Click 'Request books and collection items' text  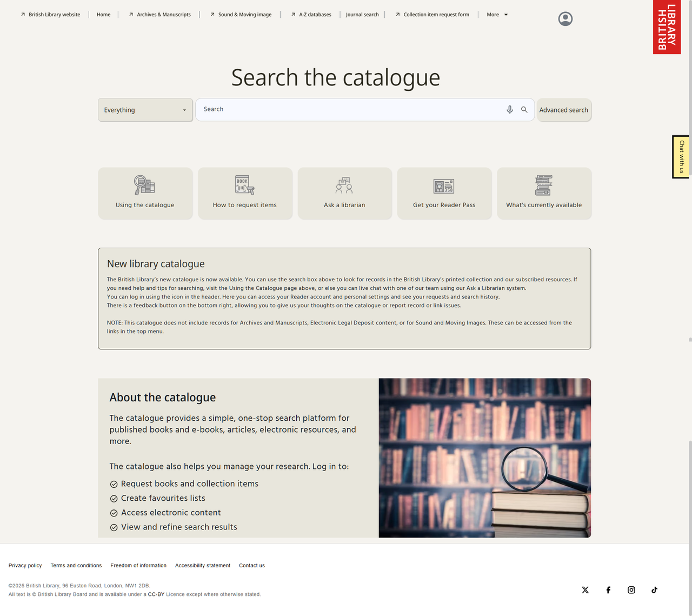[x=190, y=484]
